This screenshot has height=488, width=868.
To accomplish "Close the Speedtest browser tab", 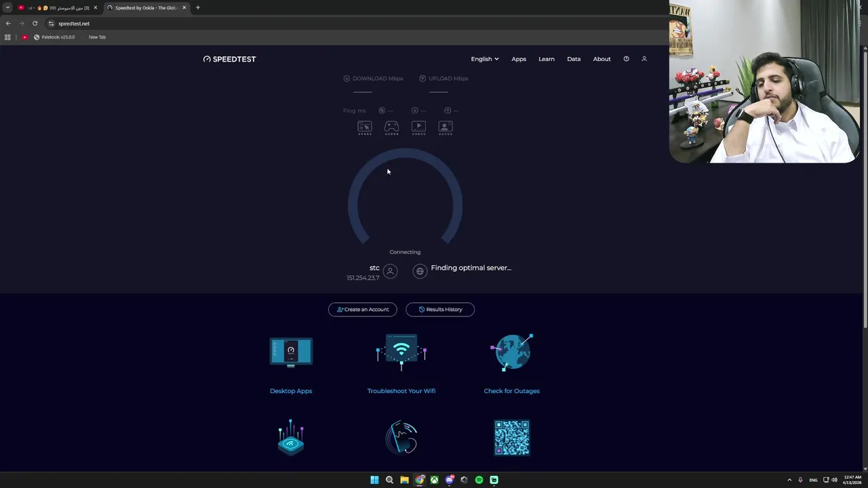I will point(184,7).
